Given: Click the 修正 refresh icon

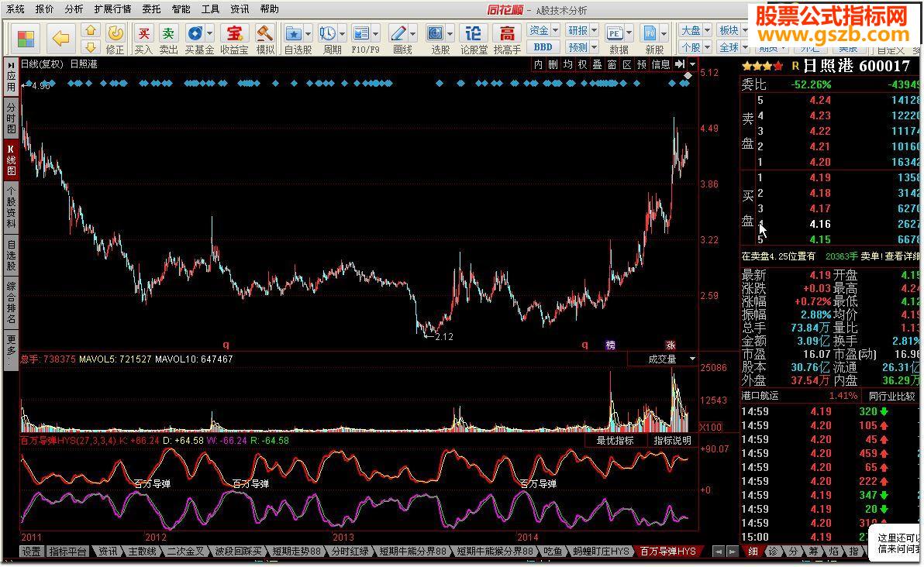Looking at the screenshot, I should click(x=115, y=33).
